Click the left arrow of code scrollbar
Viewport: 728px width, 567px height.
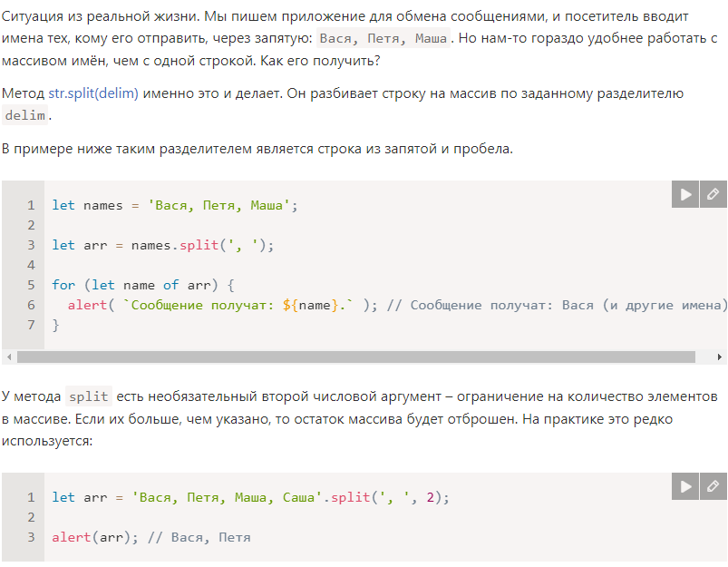[x=9, y=357]
